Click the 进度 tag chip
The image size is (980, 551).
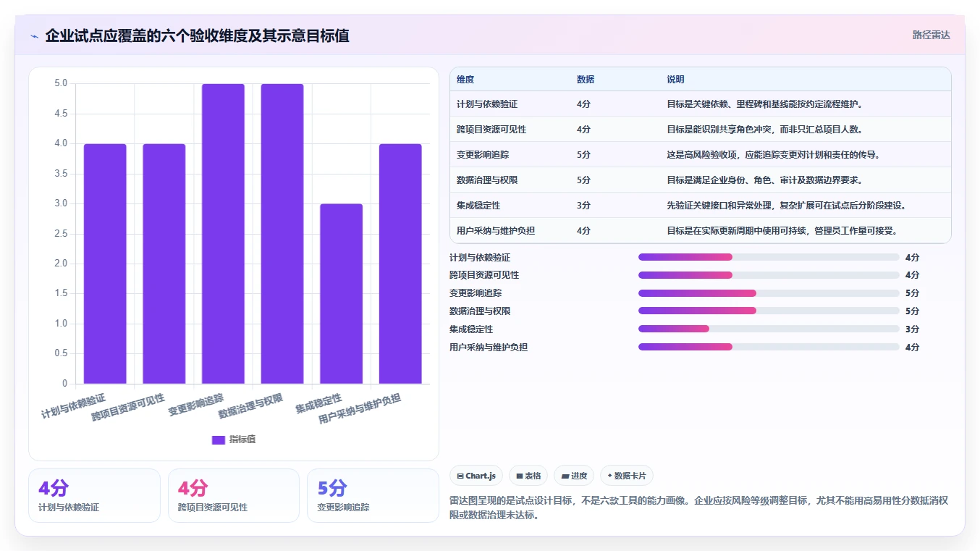point(574,476)
